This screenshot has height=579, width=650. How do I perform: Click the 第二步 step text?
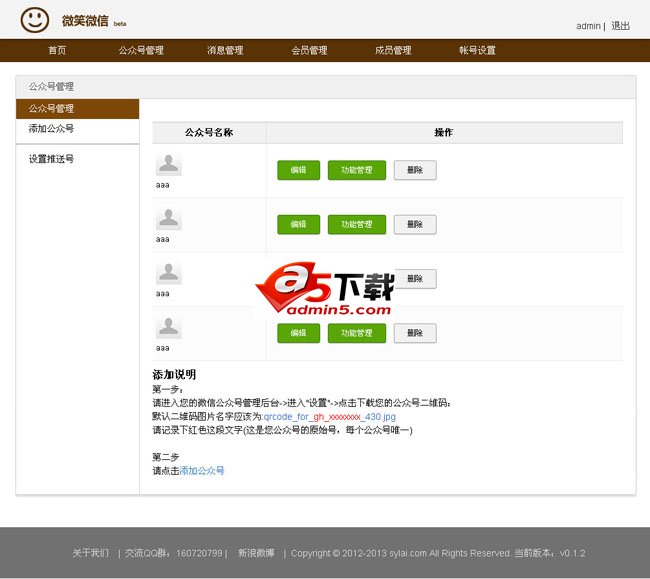coord(166,457)
